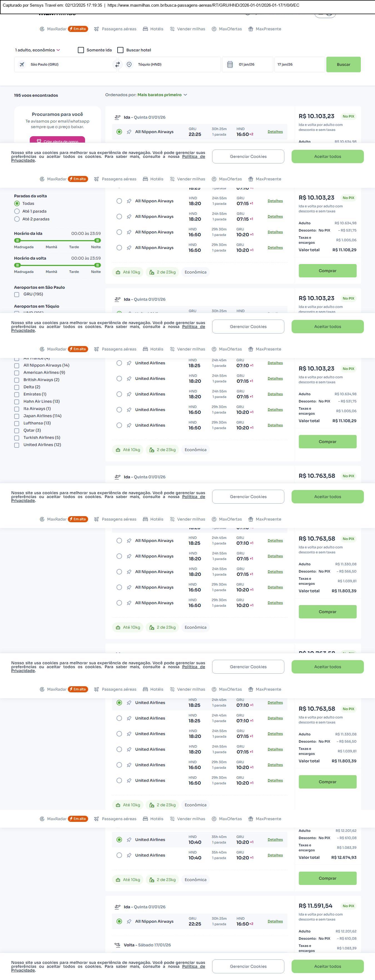The height and width of the screenshot is (980, 375).
Task: Click the bell icon on Criar alerta de preço
Action: (39, 141)
